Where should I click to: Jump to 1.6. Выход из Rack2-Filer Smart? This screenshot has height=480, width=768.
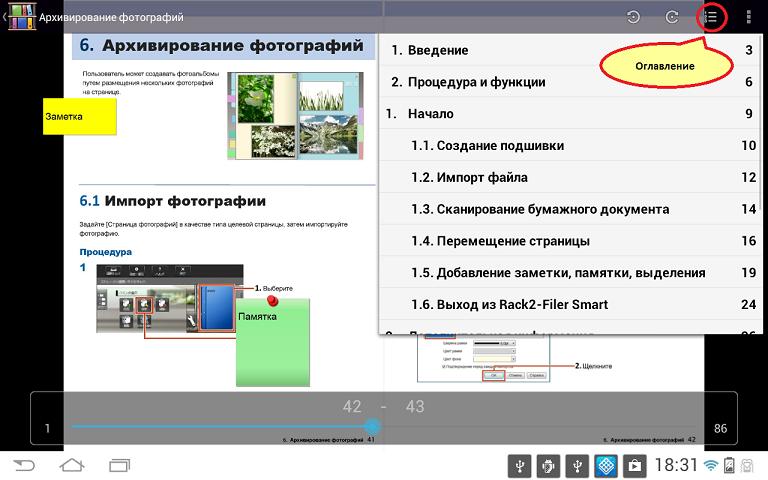571,305
